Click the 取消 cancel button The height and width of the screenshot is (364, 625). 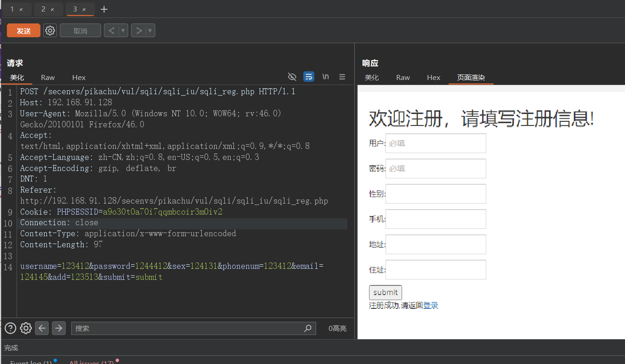point(80,31)
